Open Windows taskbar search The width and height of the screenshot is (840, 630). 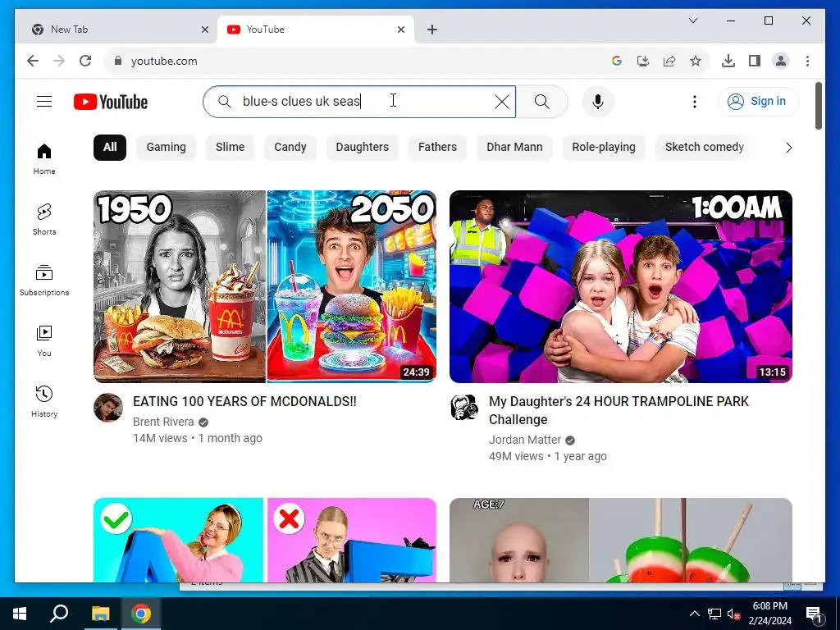59,614
